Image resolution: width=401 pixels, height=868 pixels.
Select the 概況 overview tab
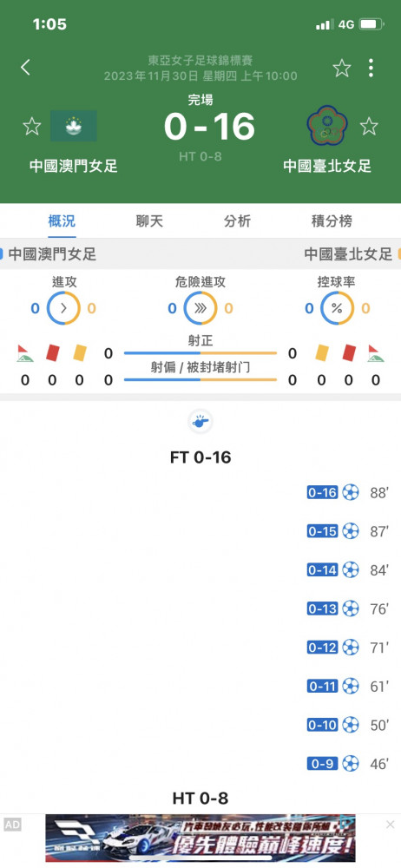coord(62,221)
